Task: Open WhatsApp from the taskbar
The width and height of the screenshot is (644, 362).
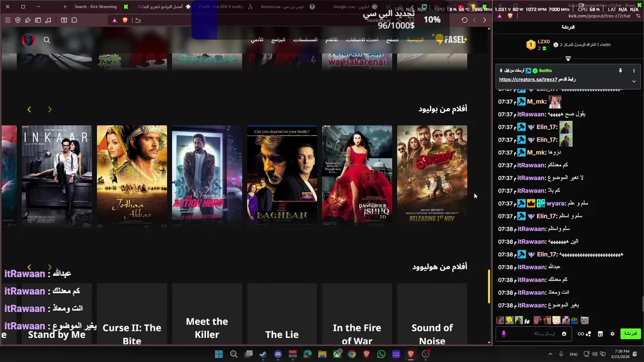Action: pos(381,354)
